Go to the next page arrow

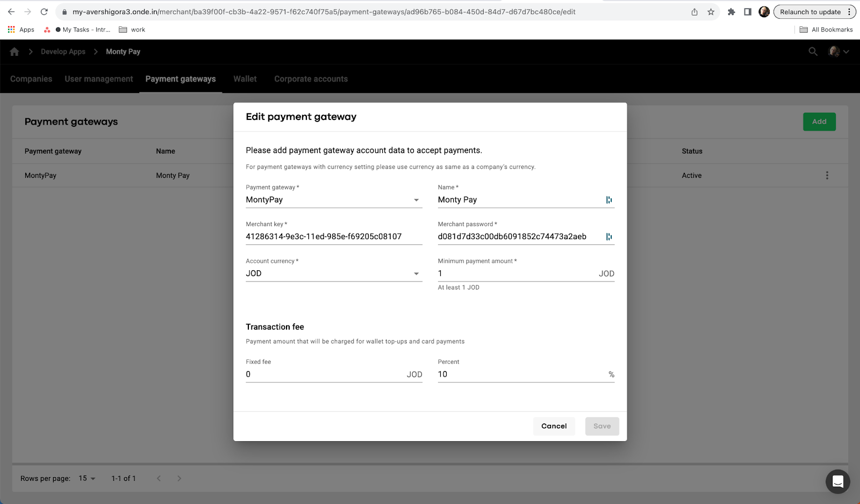click(179, 478)
